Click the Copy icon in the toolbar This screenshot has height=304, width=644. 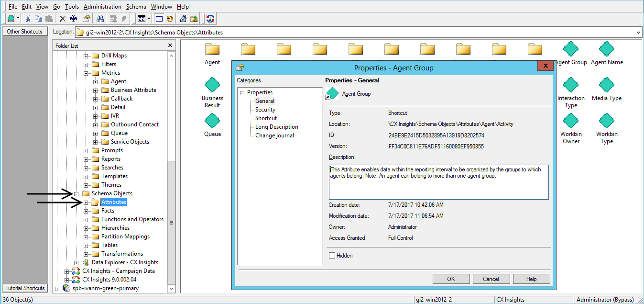coord(38,19)
